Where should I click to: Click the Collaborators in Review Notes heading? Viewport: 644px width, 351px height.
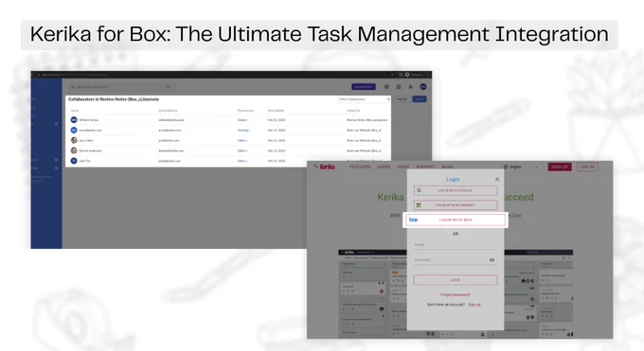coord(114,99)
